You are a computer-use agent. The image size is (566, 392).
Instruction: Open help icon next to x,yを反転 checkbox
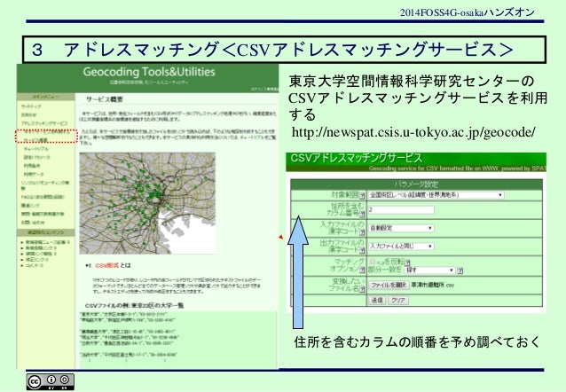pos(407,263)
